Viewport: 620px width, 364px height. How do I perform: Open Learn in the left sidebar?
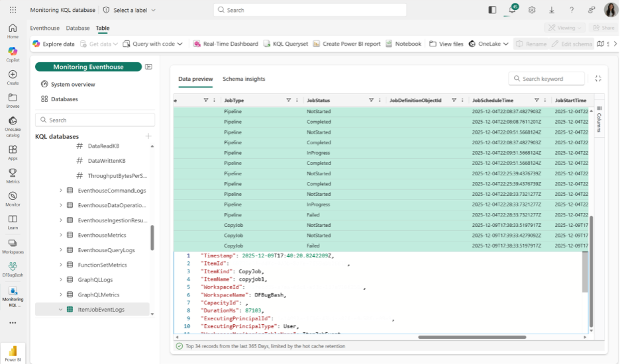tap(13, 222)
